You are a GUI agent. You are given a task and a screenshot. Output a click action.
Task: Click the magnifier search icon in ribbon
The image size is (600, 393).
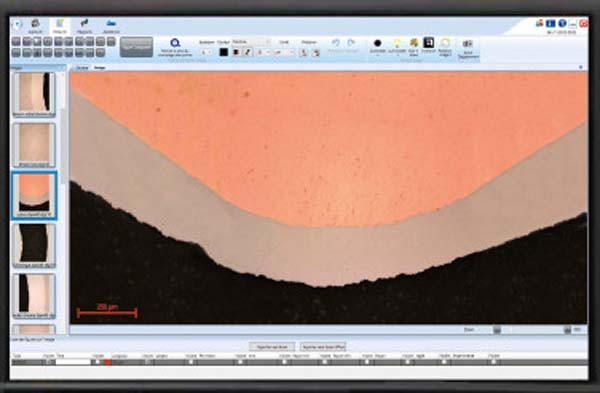[175, 43]
